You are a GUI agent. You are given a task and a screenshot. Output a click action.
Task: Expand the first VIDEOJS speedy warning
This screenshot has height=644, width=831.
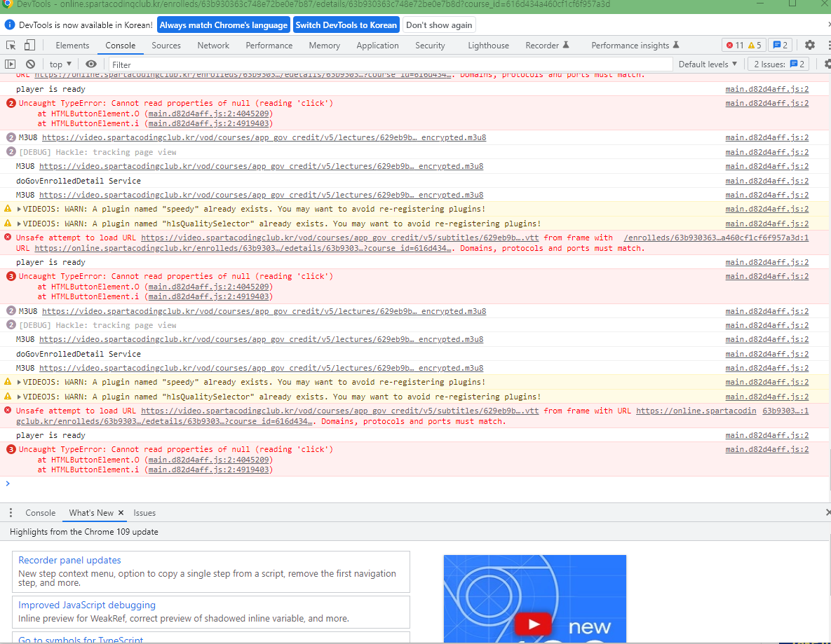[x=19, y=210]
